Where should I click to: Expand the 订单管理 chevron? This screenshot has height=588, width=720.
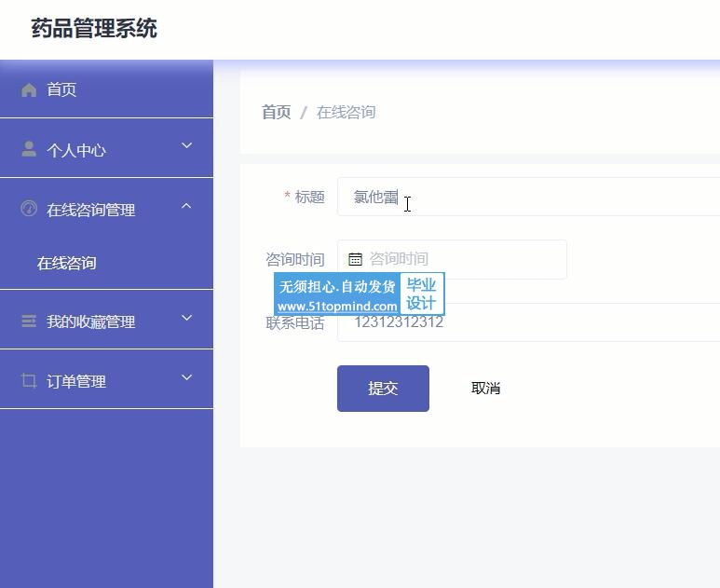pyautogui.click(x=186, y=377)
